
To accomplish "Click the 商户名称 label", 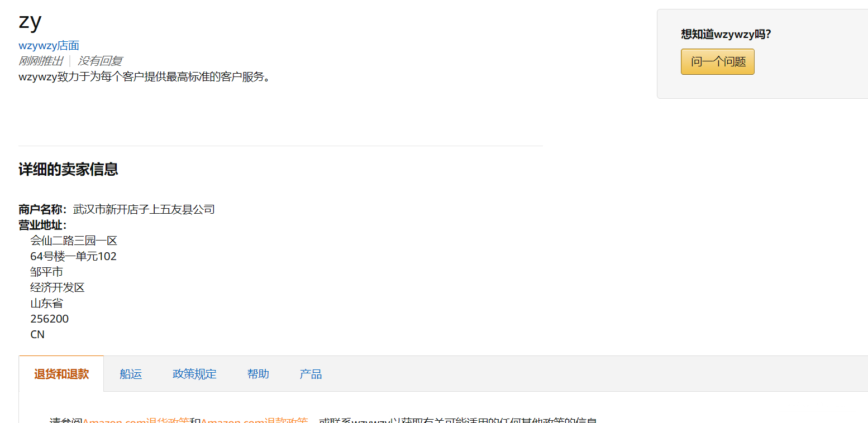I will pyautogui.click(x=42, y=209).
